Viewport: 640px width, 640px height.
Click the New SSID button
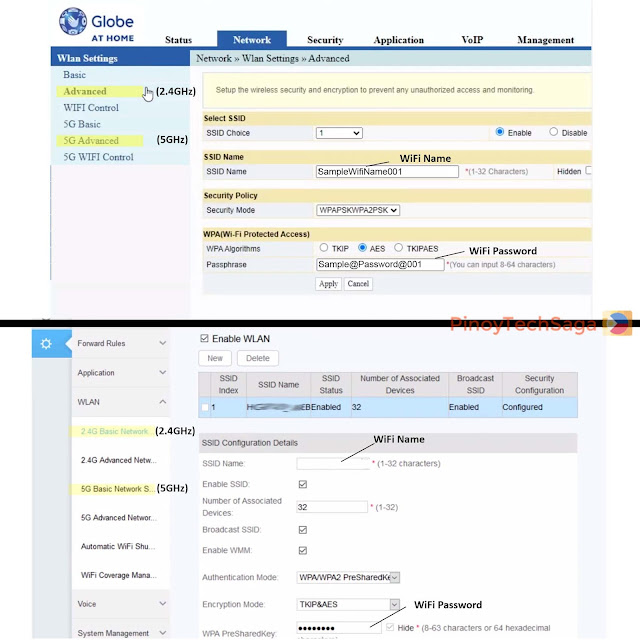[x=215, y=358]
